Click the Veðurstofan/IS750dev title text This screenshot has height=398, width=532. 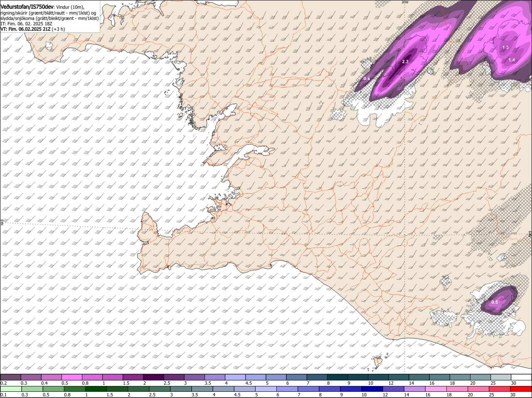coord(27,7)
